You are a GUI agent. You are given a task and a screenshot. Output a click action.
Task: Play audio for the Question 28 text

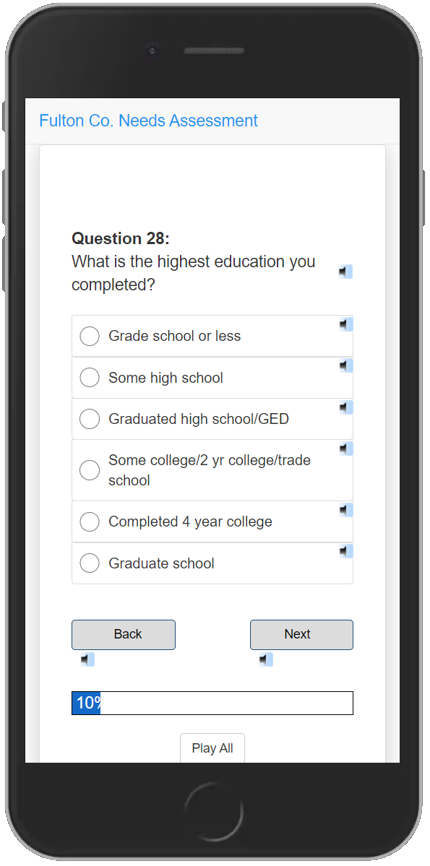click(346, 272)
